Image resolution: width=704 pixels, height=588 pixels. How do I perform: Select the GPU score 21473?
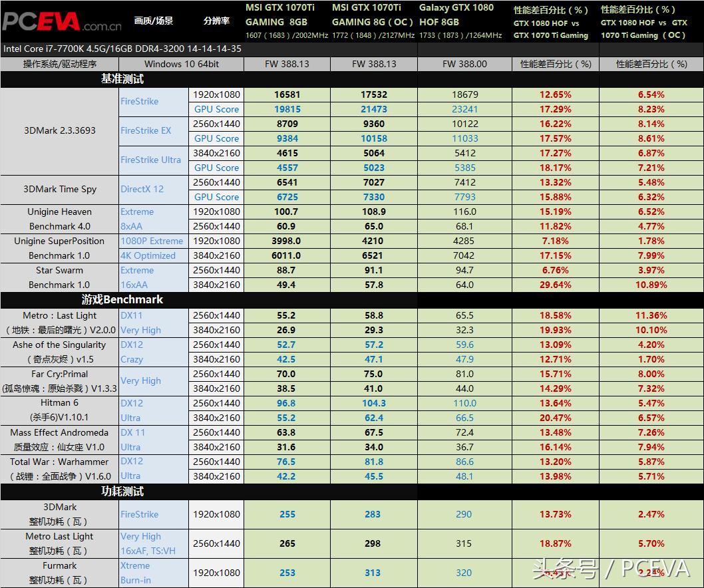[374, 109]
